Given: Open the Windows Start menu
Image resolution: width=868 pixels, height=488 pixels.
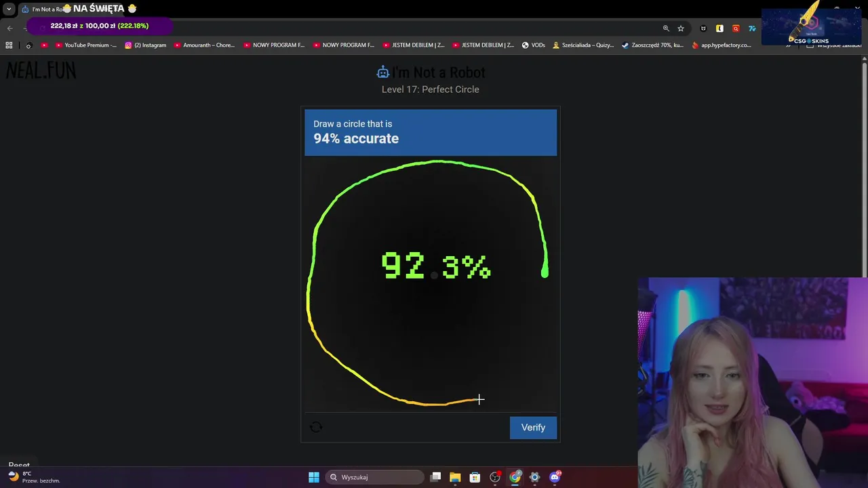Looking at the screenshot, I should (x=314, y=477).
